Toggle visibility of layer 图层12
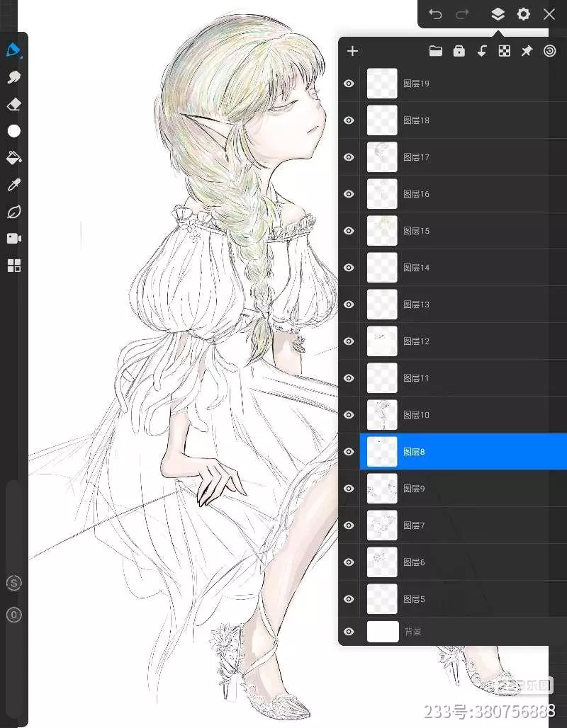The width and height of the screenshot is (567, 728). tap(349, 341)
